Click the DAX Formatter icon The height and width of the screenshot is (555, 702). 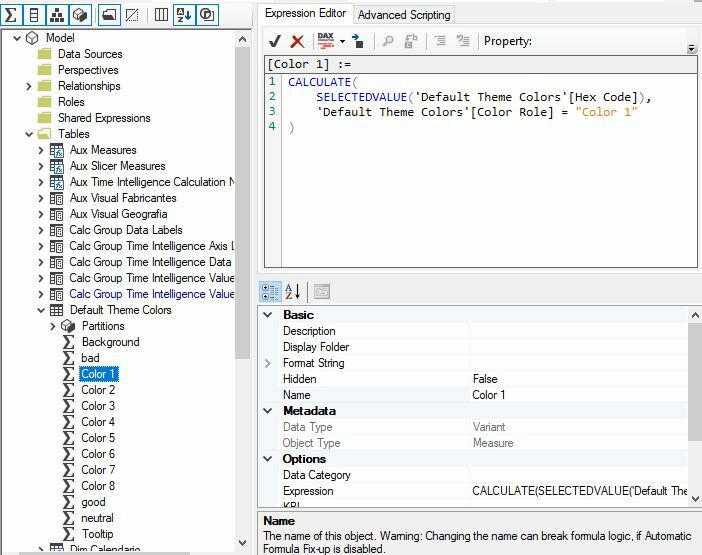point(325,41)
